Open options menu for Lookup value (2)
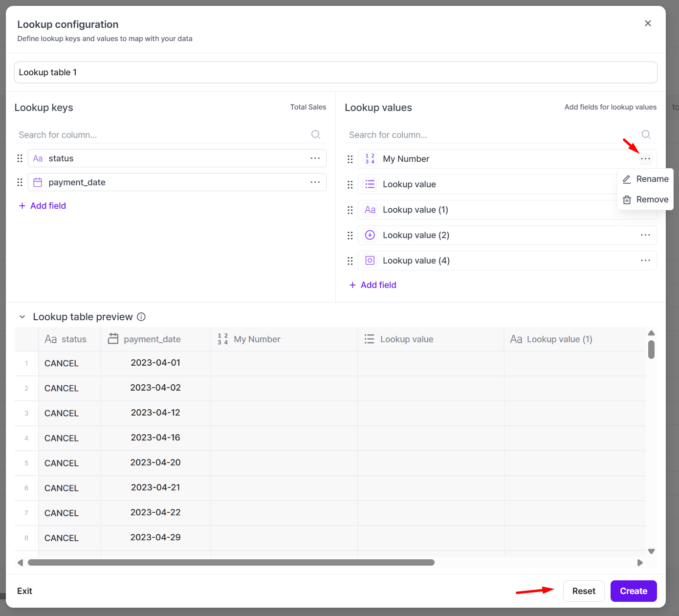 tap(645, 235)
